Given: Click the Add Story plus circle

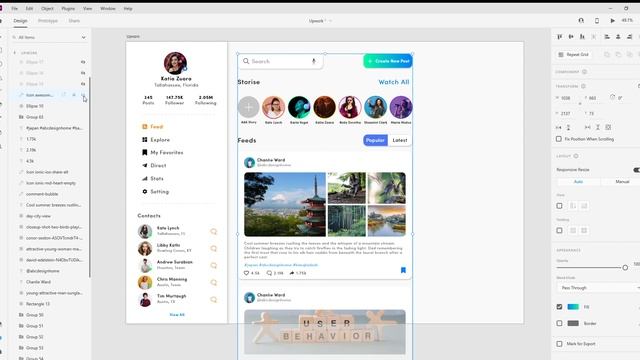Looking at the screenshot, I should 248,107.
